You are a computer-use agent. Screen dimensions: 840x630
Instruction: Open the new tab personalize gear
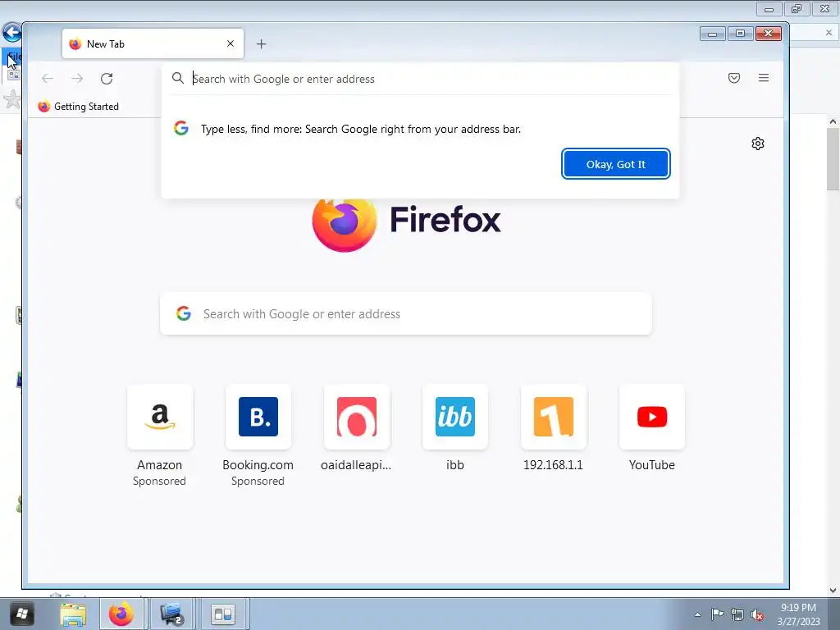pos(757,144)
